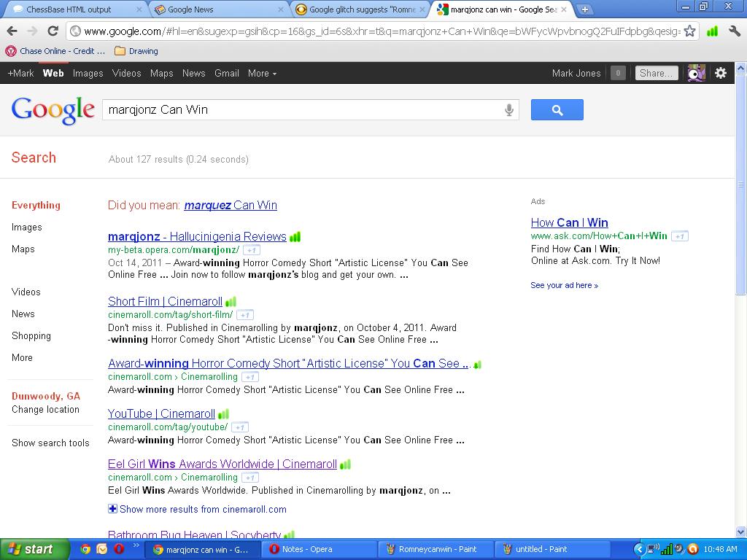Click +1 for cinemaroll.com/tag/youtube result
Image resolution: width=747 pixels, height=560 pixels.
click(x=239, y=427)
